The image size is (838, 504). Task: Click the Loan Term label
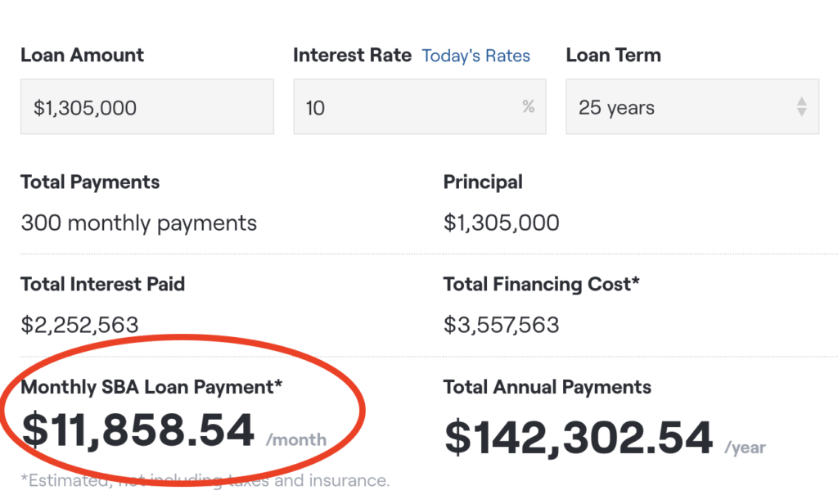(613, 55)
